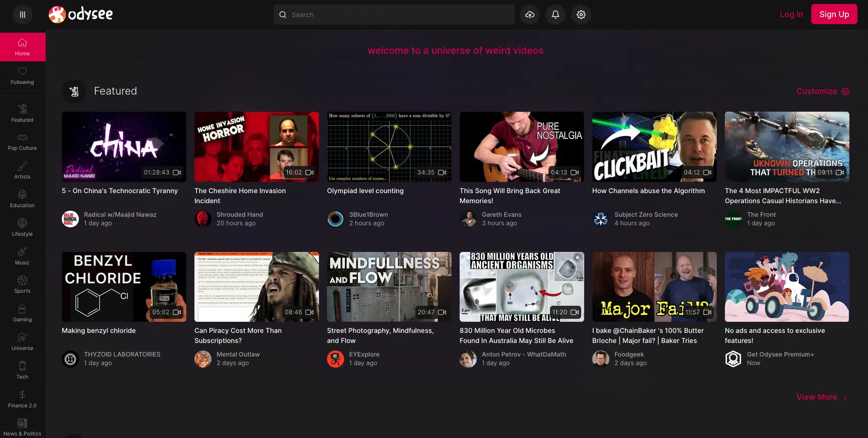
Task: Open the Gaming sidebar category
Action: 23,313
